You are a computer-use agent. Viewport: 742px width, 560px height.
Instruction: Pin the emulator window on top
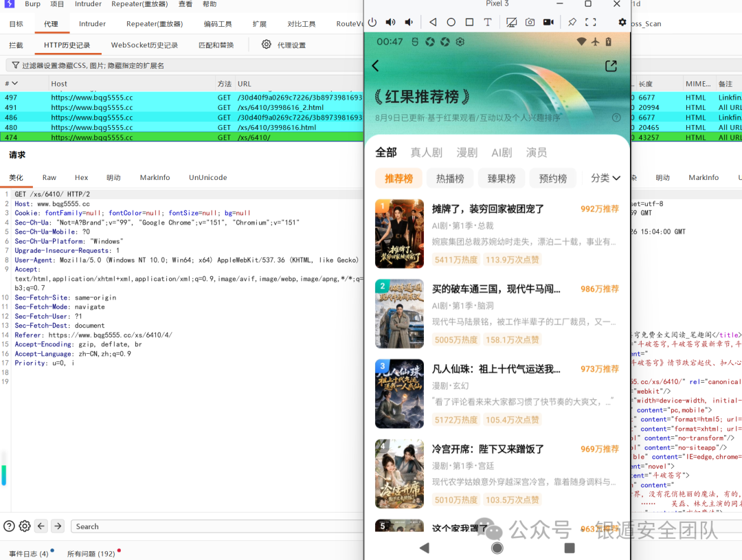pyautogui.click(x=572, y=22)
